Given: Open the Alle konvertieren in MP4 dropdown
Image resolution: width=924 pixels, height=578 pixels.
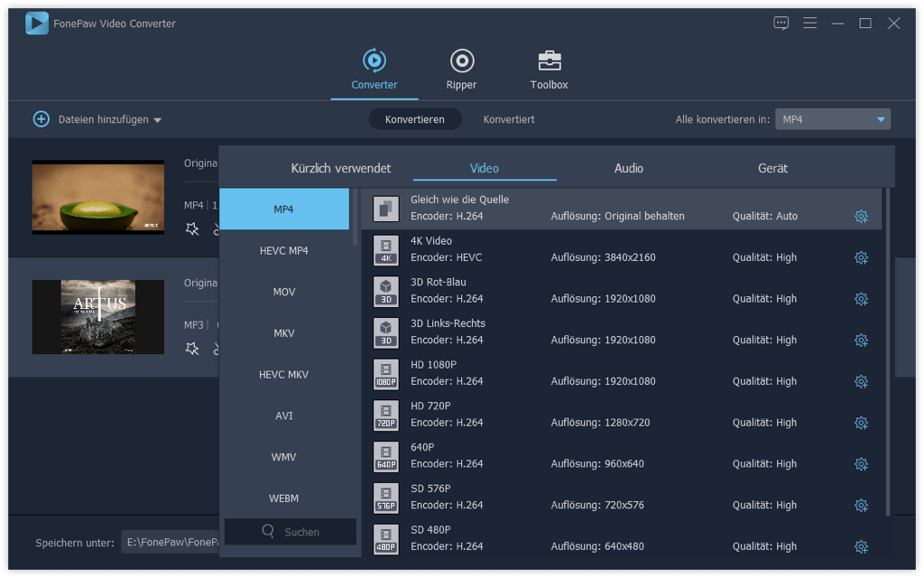Looking at the screenshot, I should 833,119.
